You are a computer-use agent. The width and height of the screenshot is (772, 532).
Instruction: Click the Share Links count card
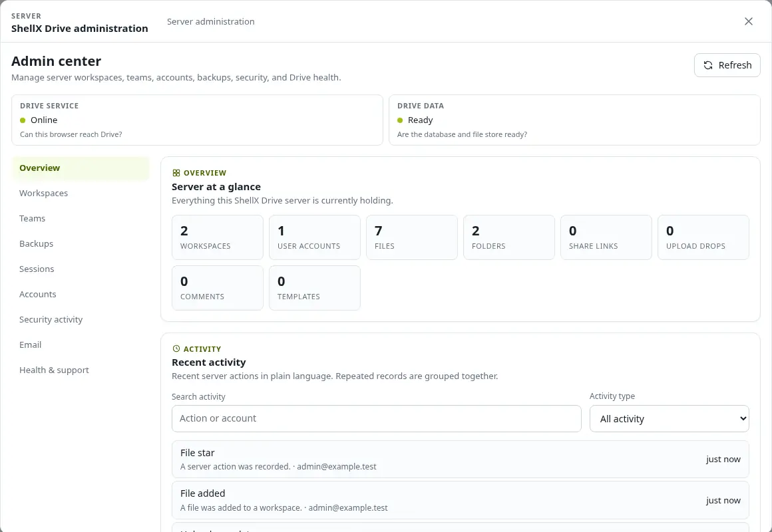[x=606, y=237]
